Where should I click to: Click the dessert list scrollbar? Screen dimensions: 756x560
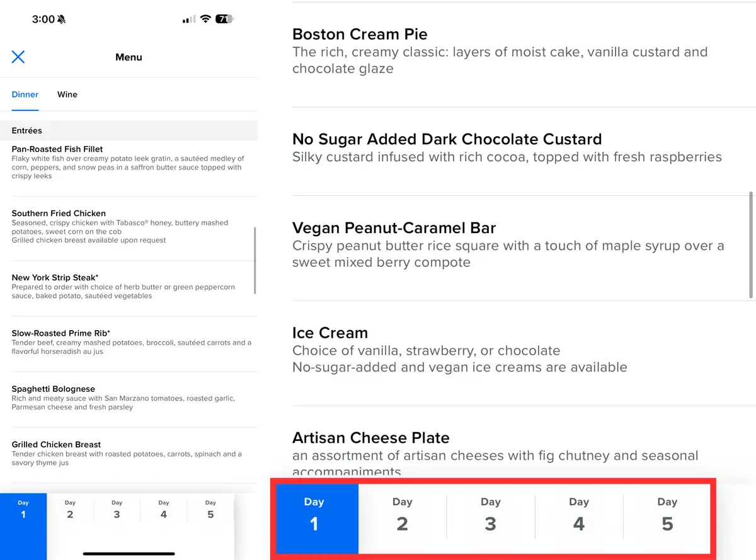(751, 245)
